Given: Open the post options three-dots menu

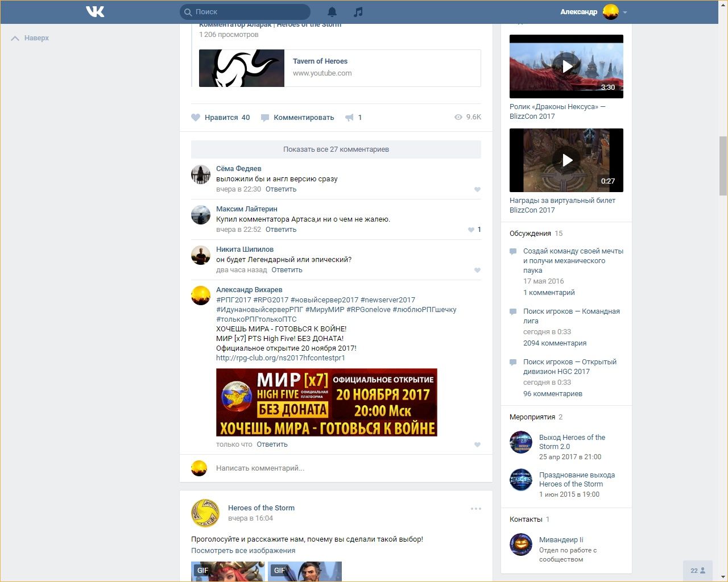Looking at the screenshot, I should coord(476,509).
